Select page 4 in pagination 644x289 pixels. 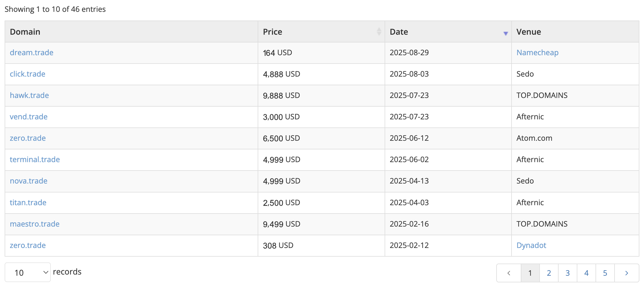586,273
